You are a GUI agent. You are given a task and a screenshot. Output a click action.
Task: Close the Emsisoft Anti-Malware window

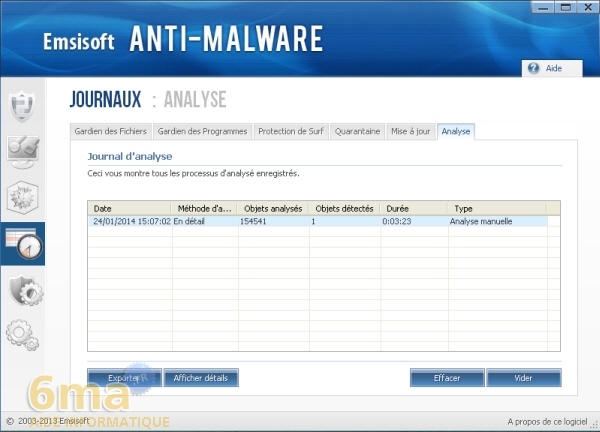click(x=588, y=7)
